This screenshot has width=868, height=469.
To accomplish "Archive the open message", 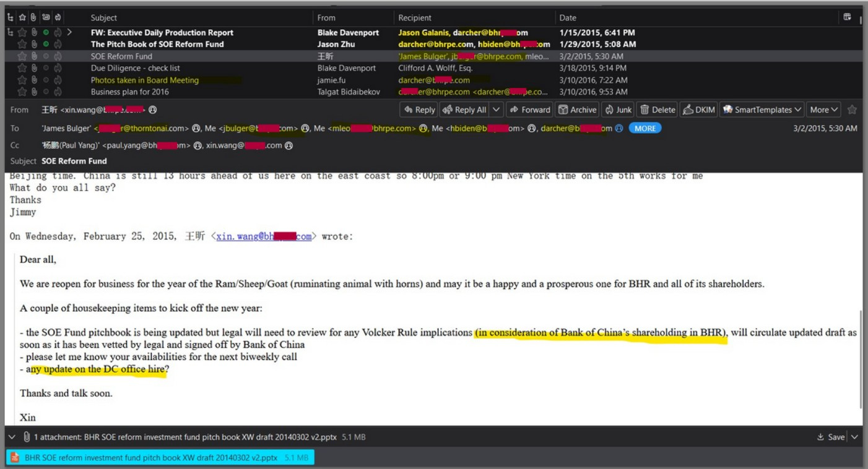I will [578, 110].
